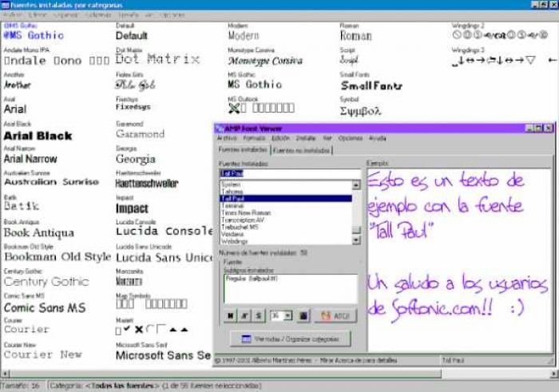Toggle the bold N button in AMP Font Viewer
Image resolution: width=559 pixels, height=392 pixels.
230,315
